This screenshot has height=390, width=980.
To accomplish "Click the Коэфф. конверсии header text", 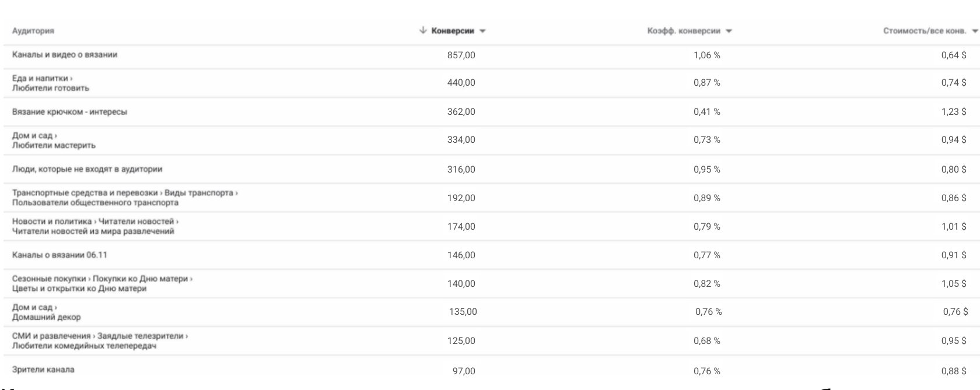I will click(x=684, y=31).
